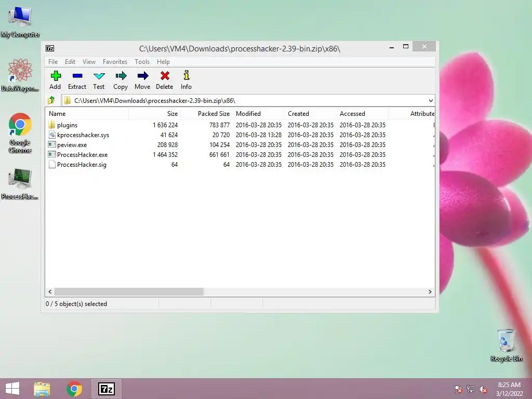Screen dimensions: 532x399
Task: Open the Help menu
Action: tap(163, 62)
